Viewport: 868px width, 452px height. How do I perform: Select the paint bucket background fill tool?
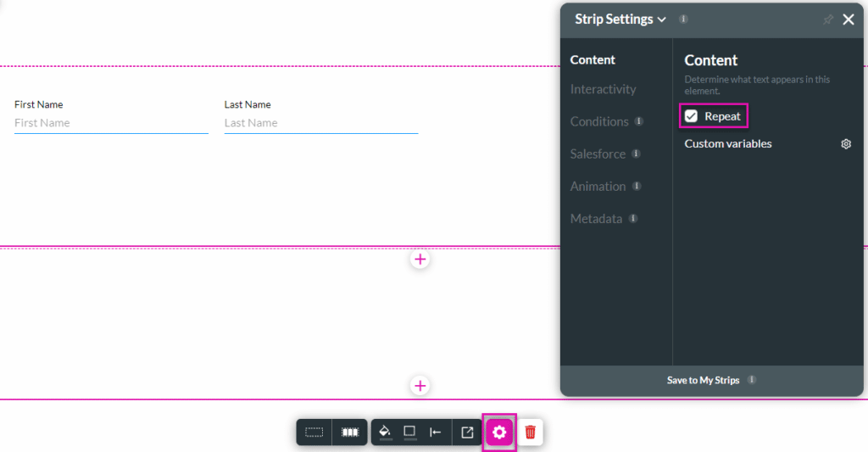pos(385,432)
